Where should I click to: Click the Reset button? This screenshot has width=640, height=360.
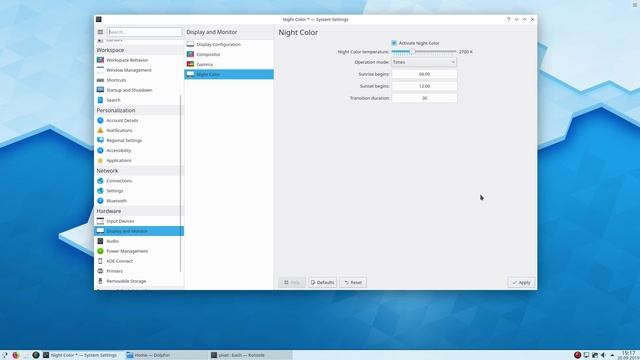(x=353, y=282)
